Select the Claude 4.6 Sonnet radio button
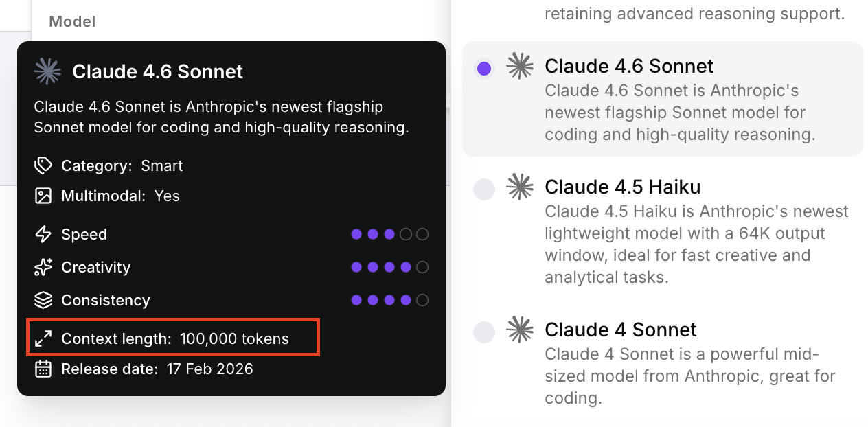 click(484, 69)
